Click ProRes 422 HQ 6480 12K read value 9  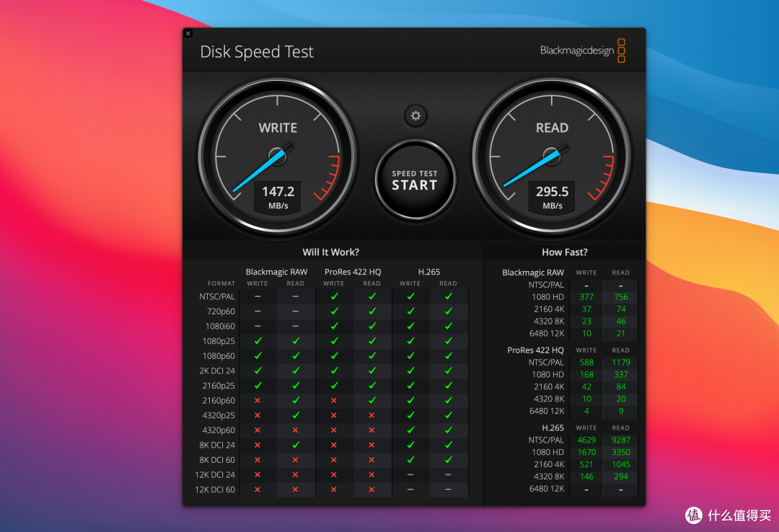click(x=621, y=411)
